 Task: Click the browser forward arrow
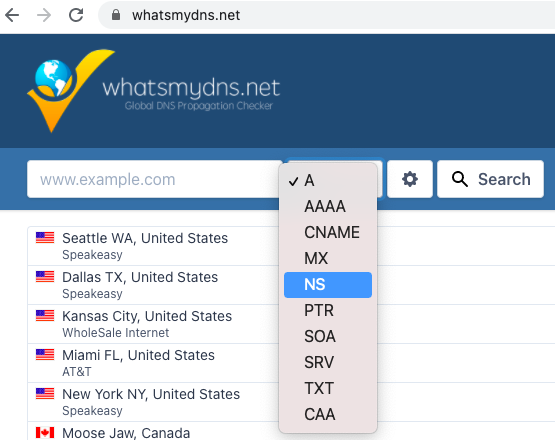[x=44, y=15]
